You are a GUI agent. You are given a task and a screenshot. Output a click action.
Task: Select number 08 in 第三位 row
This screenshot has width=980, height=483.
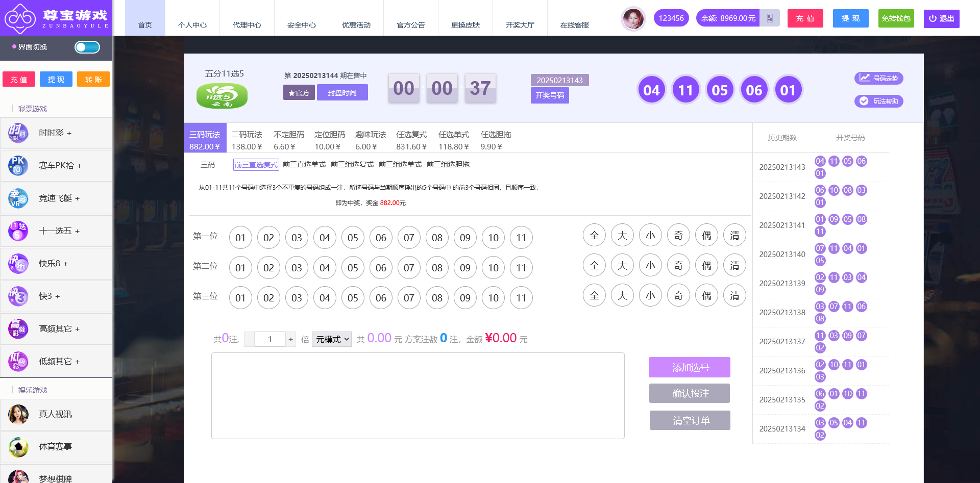coord(437,298)
